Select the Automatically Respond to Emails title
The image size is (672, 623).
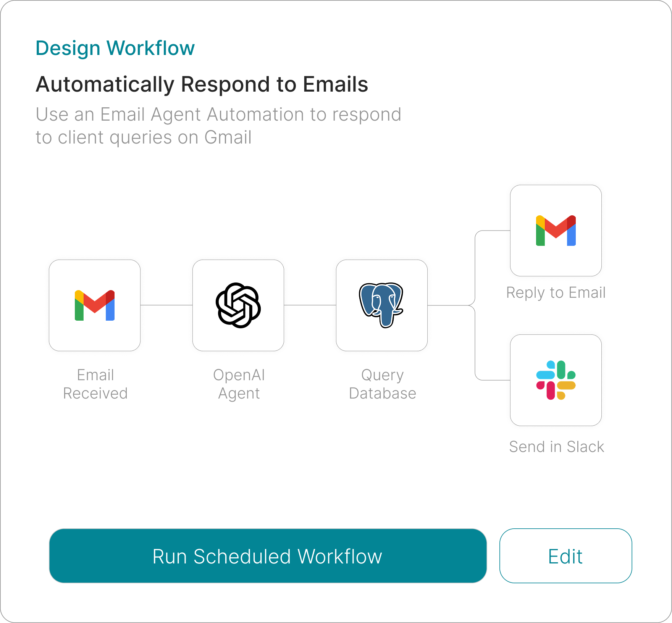tap(202, 84)
